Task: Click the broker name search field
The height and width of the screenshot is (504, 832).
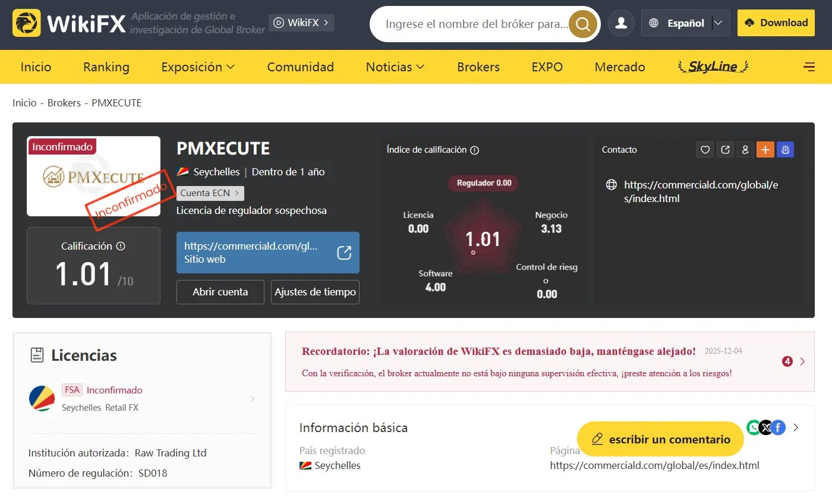Action: pos(477,24)
